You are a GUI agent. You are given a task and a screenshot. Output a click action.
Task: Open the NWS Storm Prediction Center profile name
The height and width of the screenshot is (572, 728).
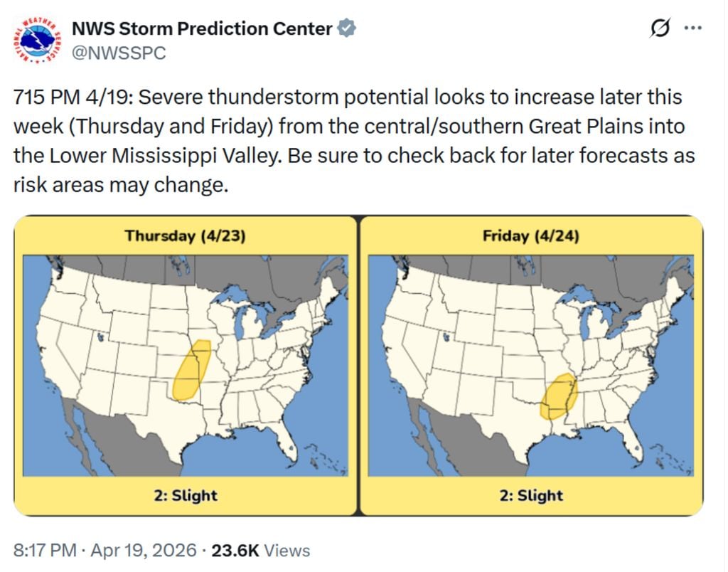pos(202,29)
